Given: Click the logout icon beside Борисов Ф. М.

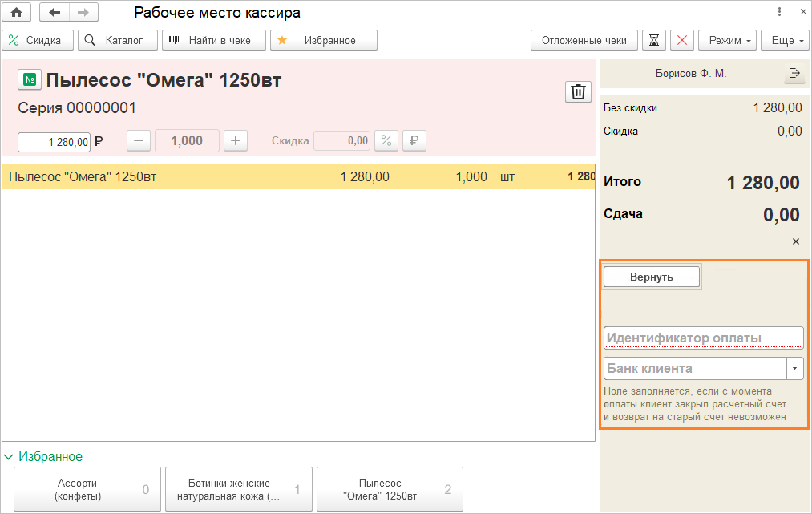Looking at the screenshot, I should pos(794,73).
